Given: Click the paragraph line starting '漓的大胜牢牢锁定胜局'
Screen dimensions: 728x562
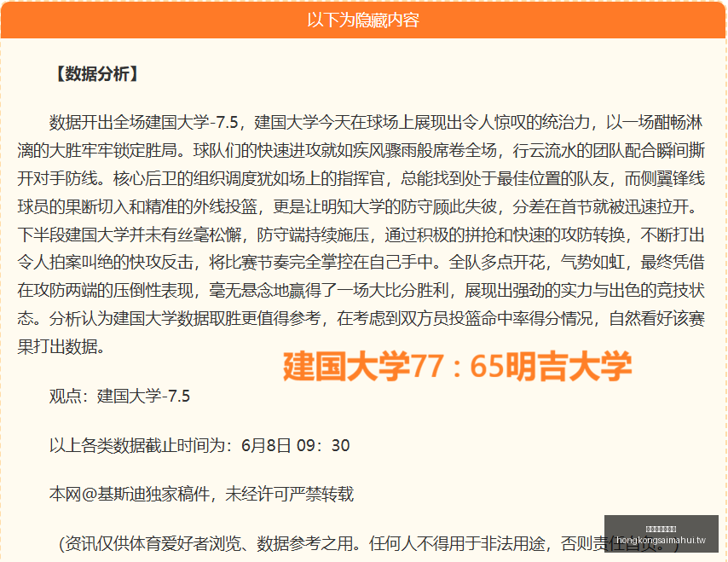Looking at the screenshot, I should click(x=361, y=150).
